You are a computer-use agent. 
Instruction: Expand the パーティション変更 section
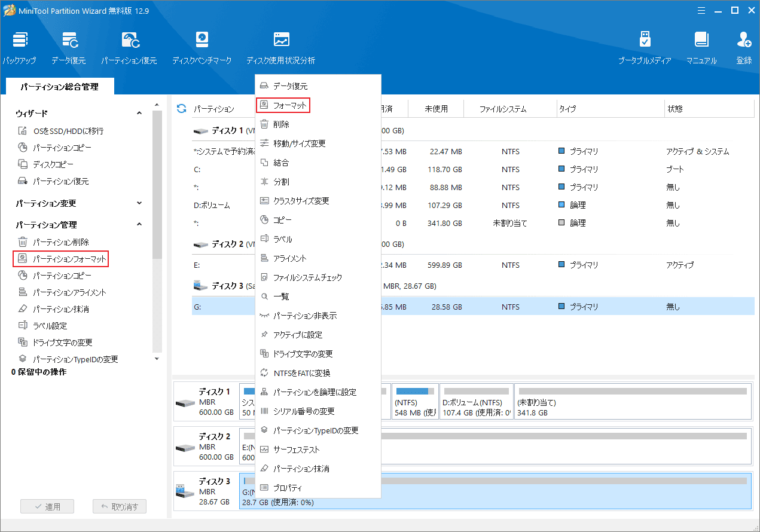pos(139,203)
